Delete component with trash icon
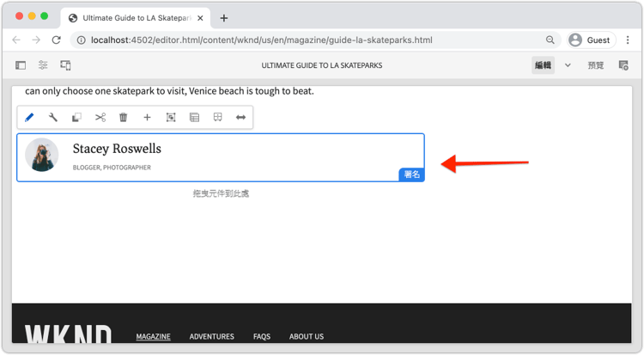The height and width of the screenshot is (355, 644). [x=123, y=118]
